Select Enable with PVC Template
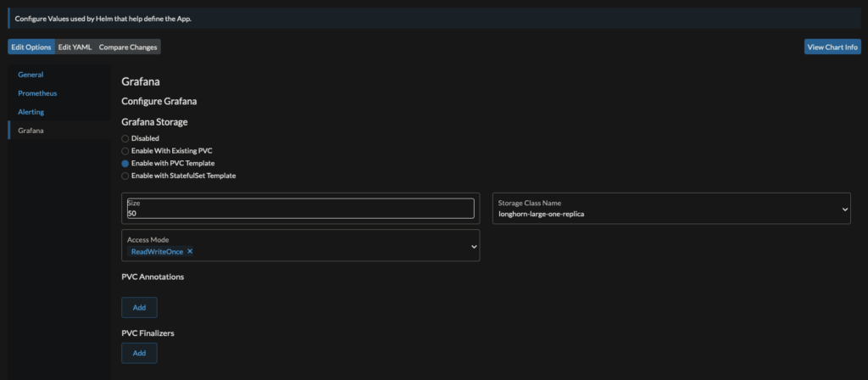The image size is (868, 380). [x=125, y=163]
